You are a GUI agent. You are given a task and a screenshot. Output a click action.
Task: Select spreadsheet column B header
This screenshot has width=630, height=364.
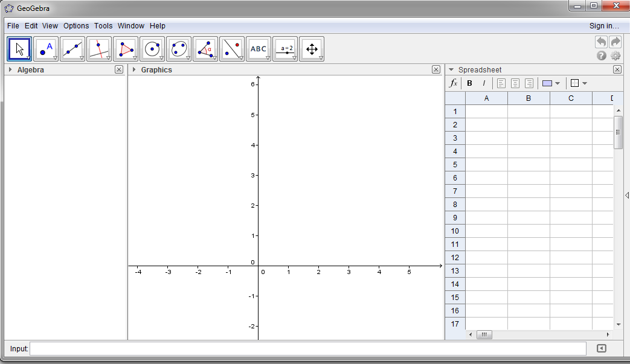[x=529, y=98]
